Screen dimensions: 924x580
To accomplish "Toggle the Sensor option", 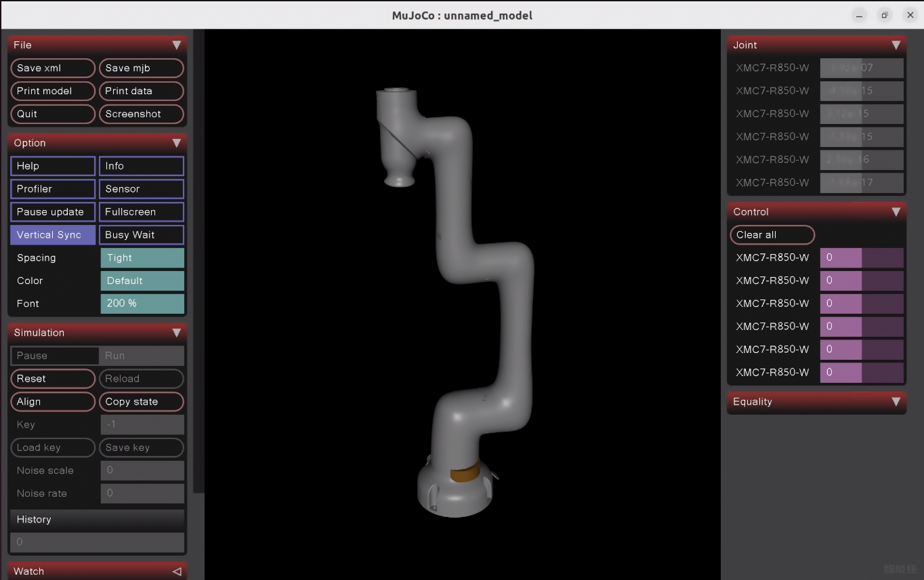I will pos(142,189).
